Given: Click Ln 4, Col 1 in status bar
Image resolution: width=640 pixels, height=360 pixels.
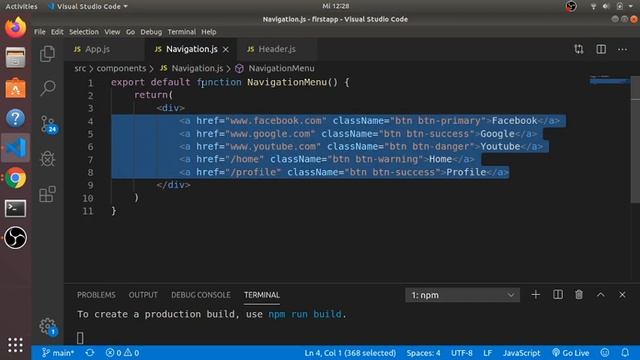Looking at the screenshot, I should pyautogui.click(x=350, y=353).
